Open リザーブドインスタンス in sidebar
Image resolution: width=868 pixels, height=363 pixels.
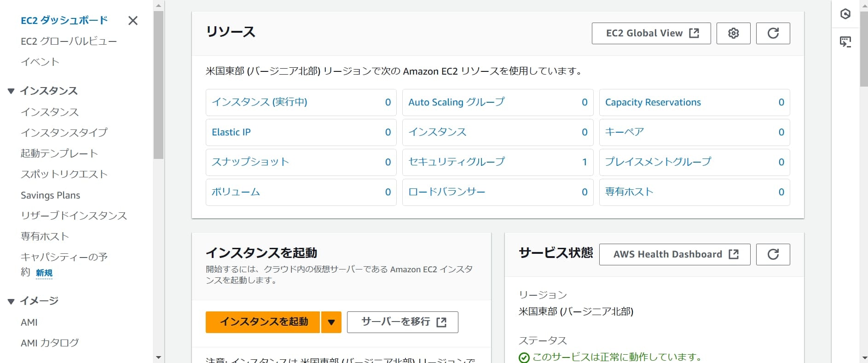(x=74, y=216)
